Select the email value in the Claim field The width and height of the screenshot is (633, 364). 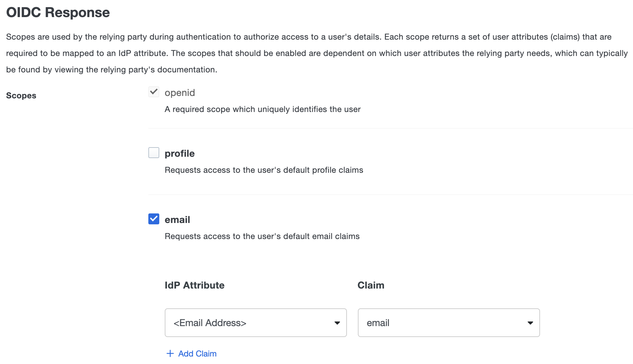pos(378,323)
